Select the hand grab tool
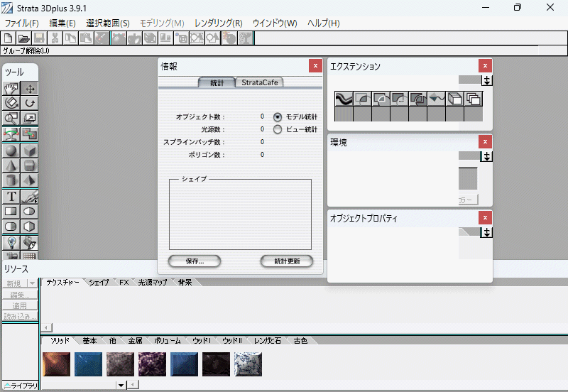The height and width of the screenshot is (392, 568). (11, 88)
